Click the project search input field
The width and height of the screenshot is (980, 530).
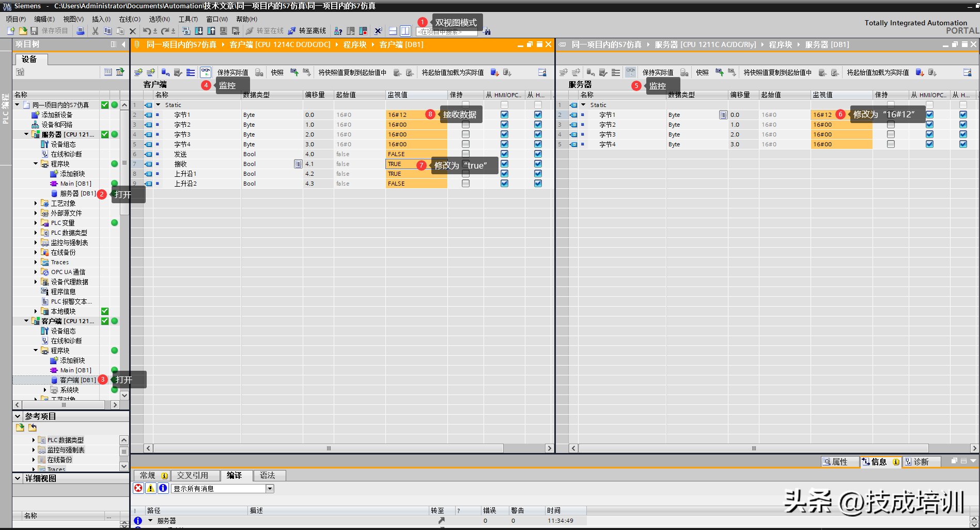click(447, 32)
